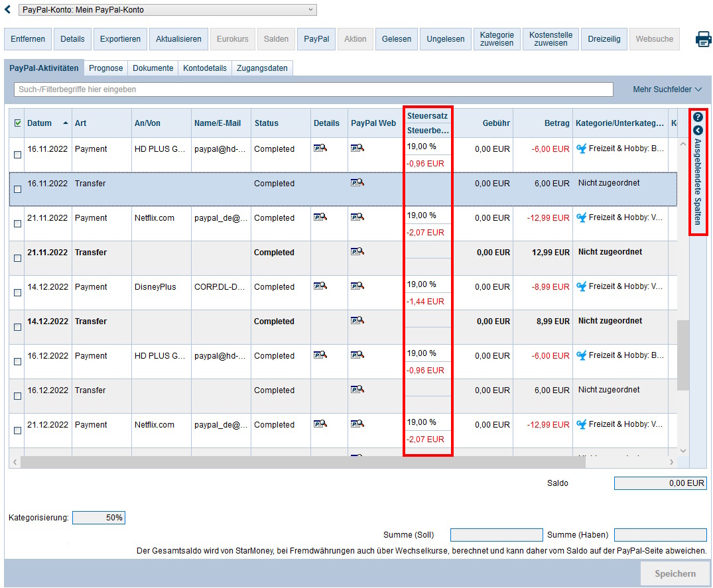The image size is (713, 588).
Task: Click the printer icon
Action: pos(703,39)
